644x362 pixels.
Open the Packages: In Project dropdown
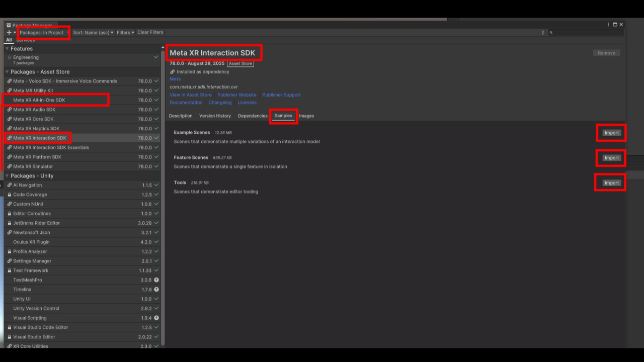[44, 32]
